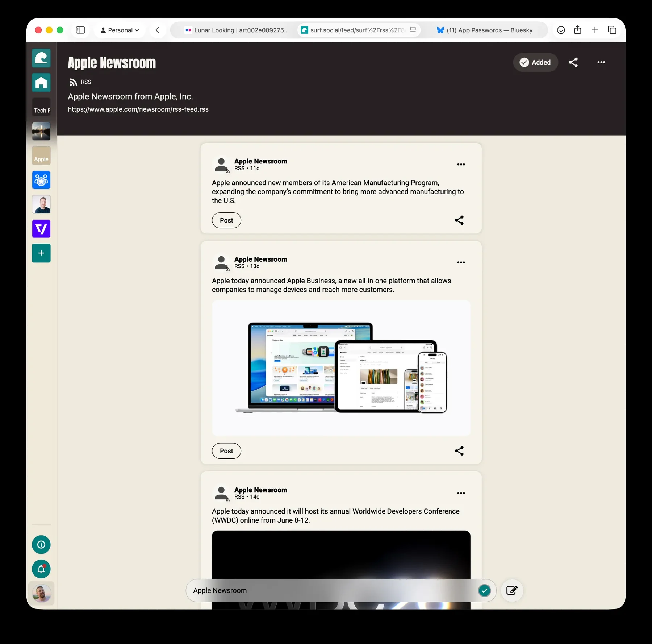This screenshot has height=644, width=652.
Task: Click the teal checkmark in bottom bar
Action: point(484,590)
